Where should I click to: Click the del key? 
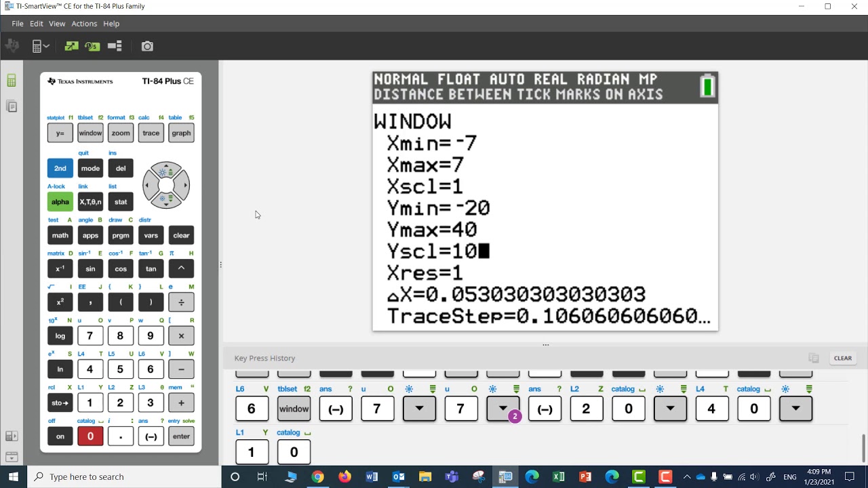tap(121, 168)
